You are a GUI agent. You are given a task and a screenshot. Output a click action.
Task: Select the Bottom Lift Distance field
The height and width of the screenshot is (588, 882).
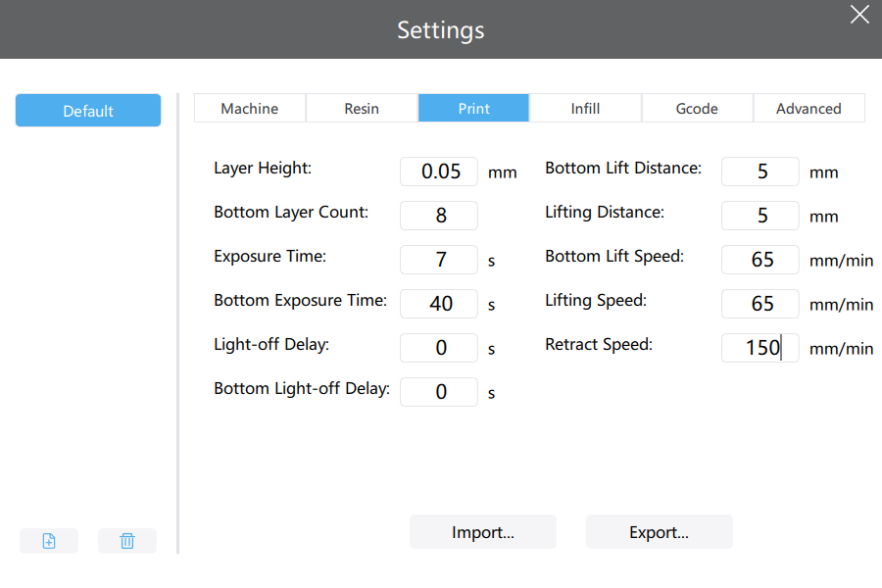(x=759, y=171)
